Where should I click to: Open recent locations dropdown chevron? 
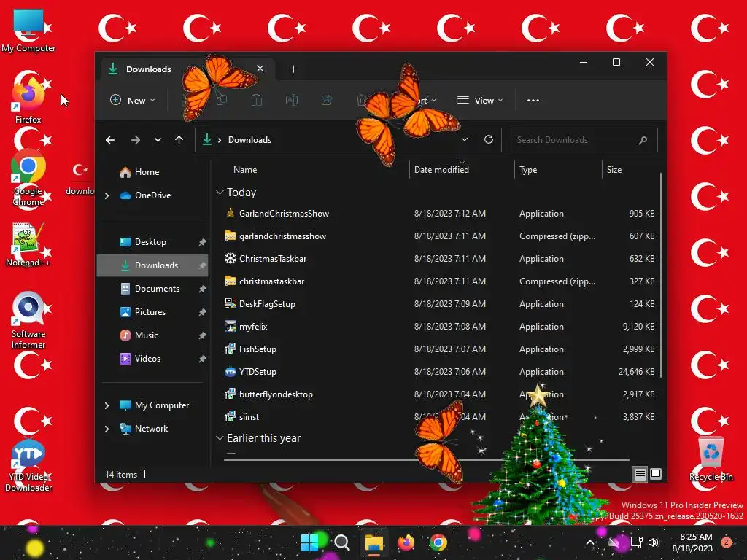click(x=158, y=140)
